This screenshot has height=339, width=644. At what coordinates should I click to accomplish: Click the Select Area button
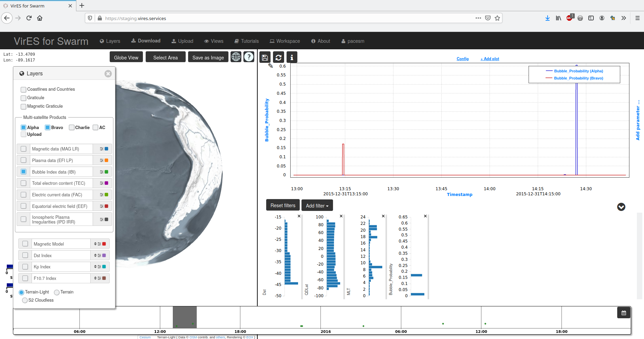pos(165,57)
